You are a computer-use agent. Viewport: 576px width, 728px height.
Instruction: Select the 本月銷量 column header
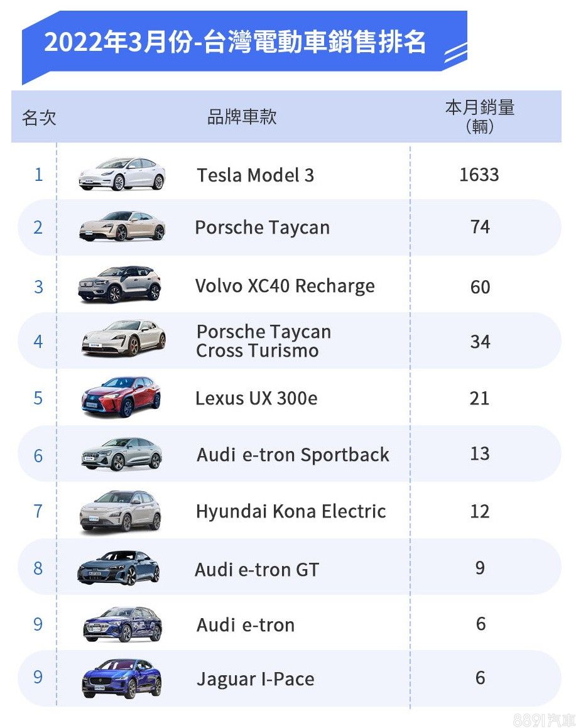[x=480, y=116]
